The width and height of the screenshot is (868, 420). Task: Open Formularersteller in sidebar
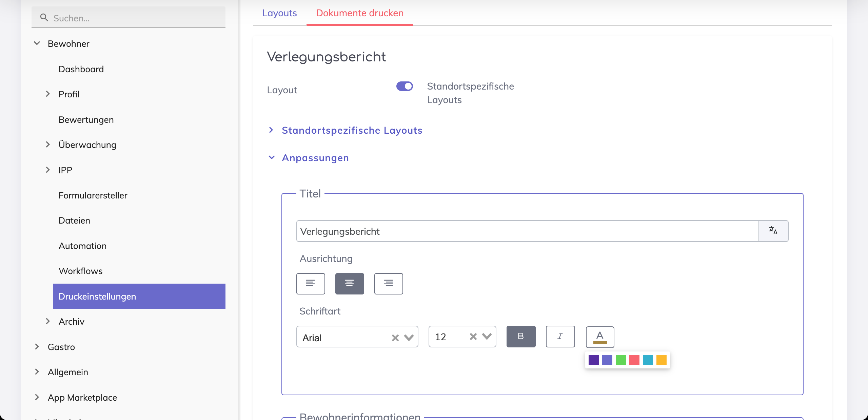[x=93, y=195]
